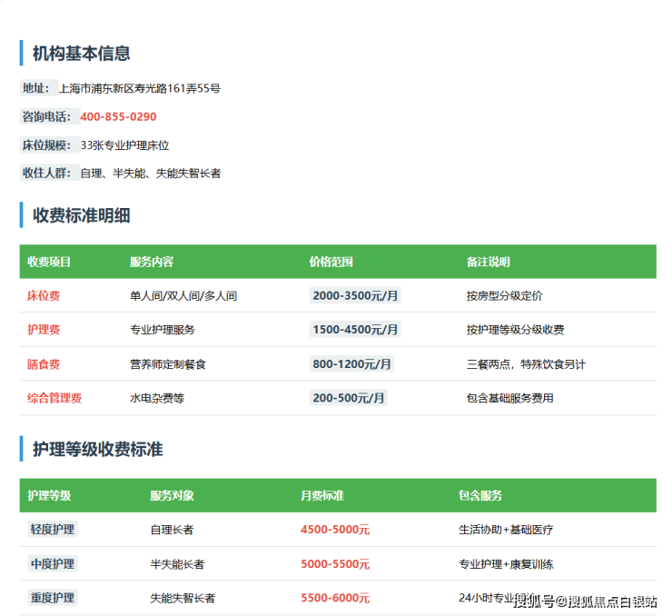Select the 膳食费 row title
The height and width of the screenshot is (616, 672).
pos(44,364)
